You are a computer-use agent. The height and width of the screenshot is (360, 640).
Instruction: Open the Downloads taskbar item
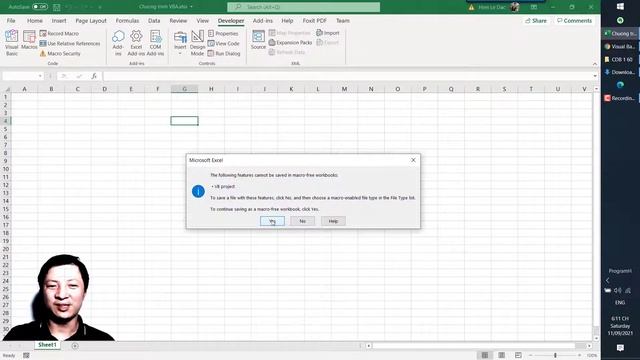tap(620, 72)
